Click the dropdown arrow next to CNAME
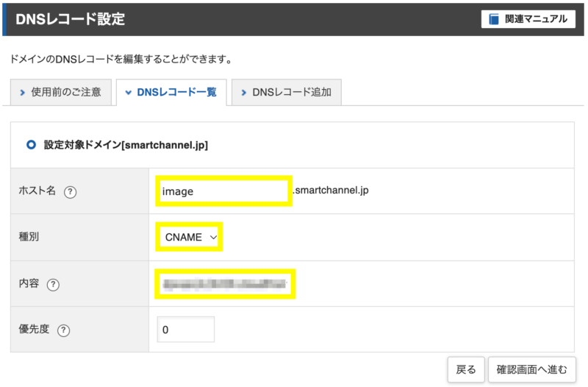The height and width of the screenshot is (387, 588). click(x=213, y=237)
